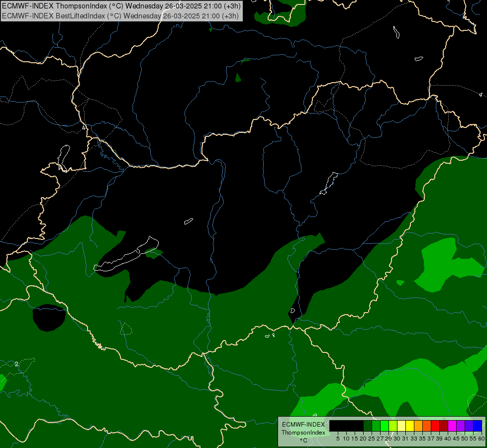Select the orange-red 35–37 legend swatch
487x448 pixels.
[x=427, y=426]
